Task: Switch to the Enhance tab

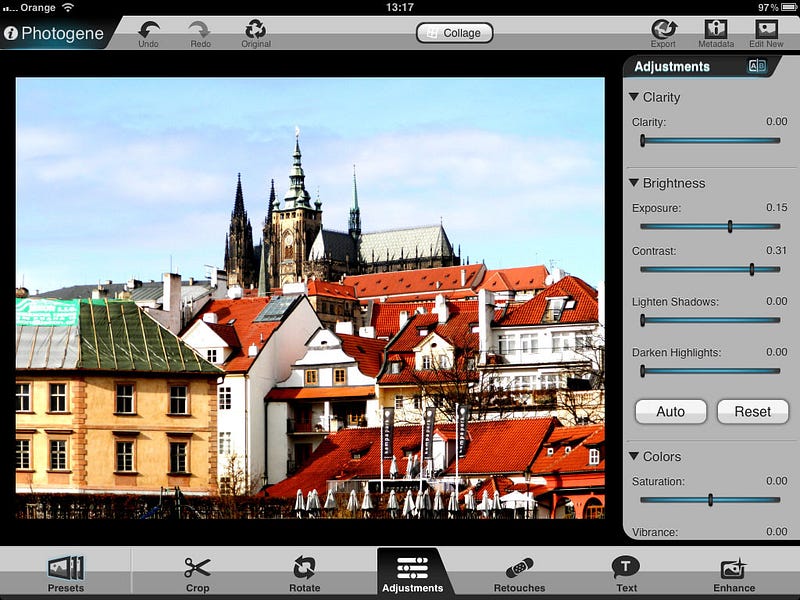Action: pyautogui.click(x=734, y=574)
